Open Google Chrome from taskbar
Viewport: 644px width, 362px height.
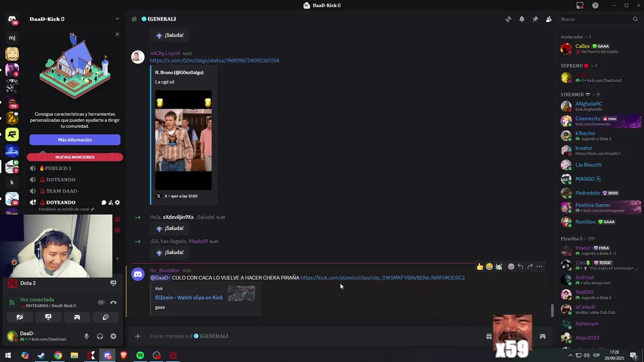58,355
